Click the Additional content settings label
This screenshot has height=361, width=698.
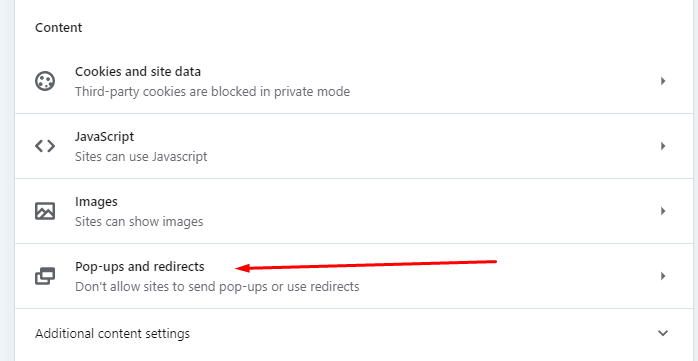(112, 333)
